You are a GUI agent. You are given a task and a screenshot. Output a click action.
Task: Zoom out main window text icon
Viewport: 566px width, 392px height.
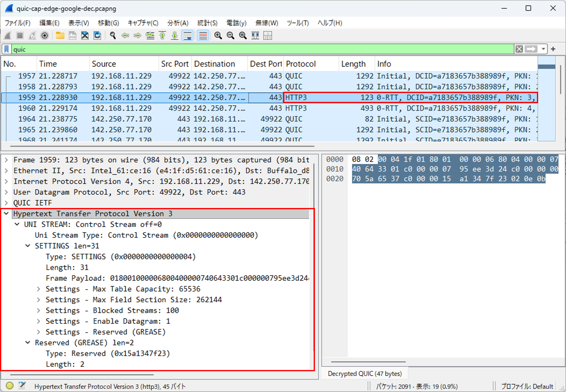(230, 36)
